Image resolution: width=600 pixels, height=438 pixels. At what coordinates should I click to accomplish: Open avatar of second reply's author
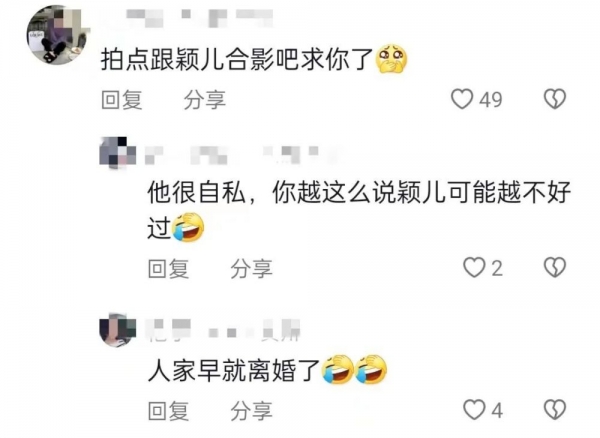(117, 153)
